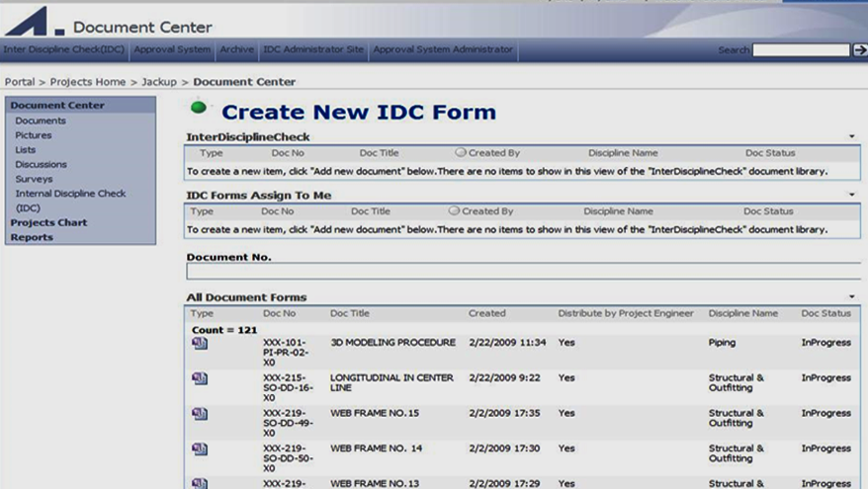868x489 pixels.
Task: Click document icon for WEB FRAME NO. 14
Action: click(x=200, y=449)
